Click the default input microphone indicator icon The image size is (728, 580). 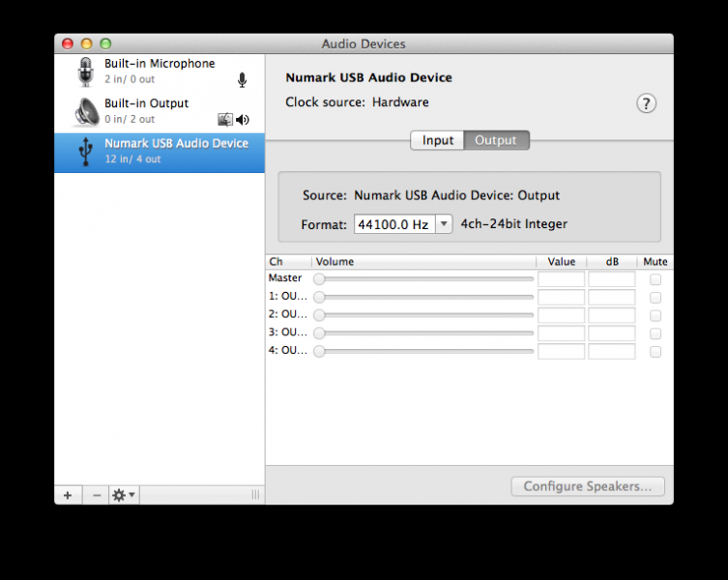coord(242,80)
